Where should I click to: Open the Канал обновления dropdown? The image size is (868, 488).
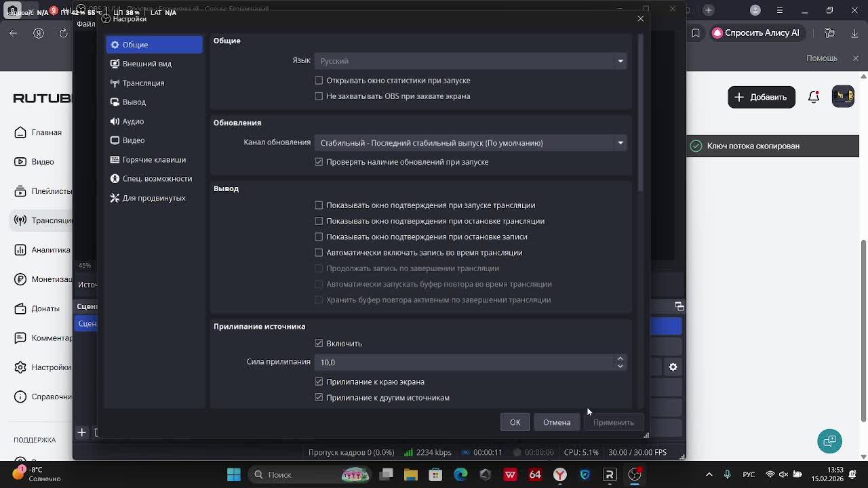(471, 143)
